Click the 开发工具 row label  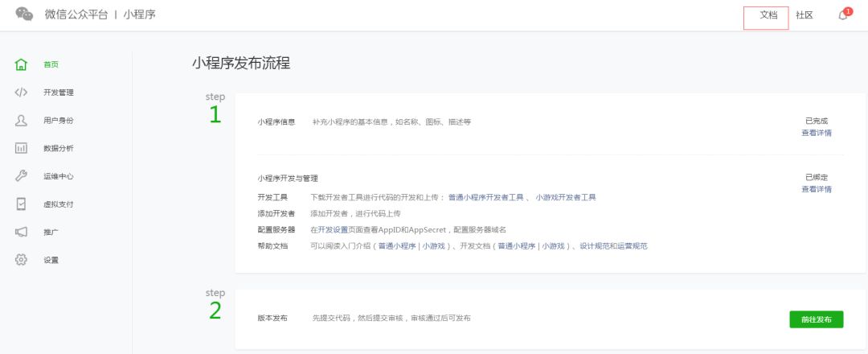click(x=272, y=197)
